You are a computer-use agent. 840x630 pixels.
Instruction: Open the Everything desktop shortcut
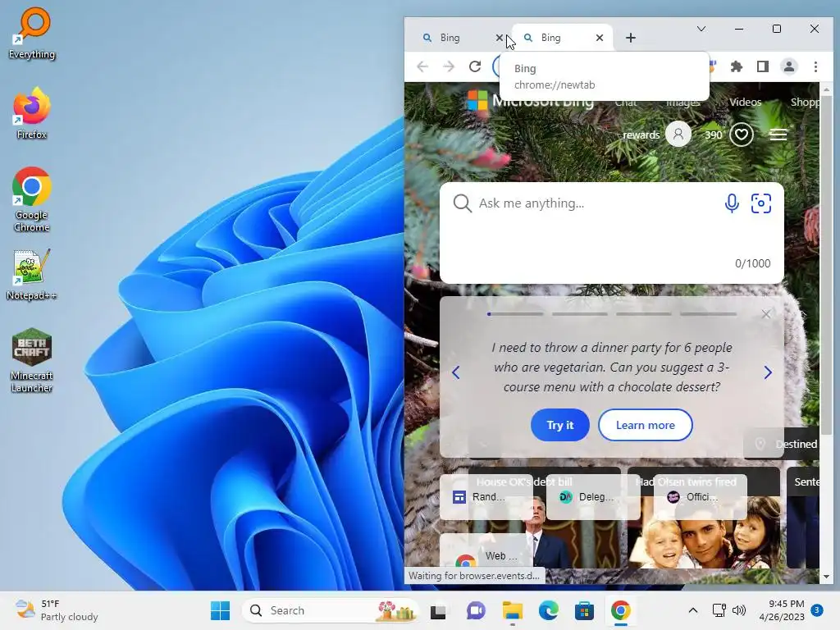(x=32, y=33)
